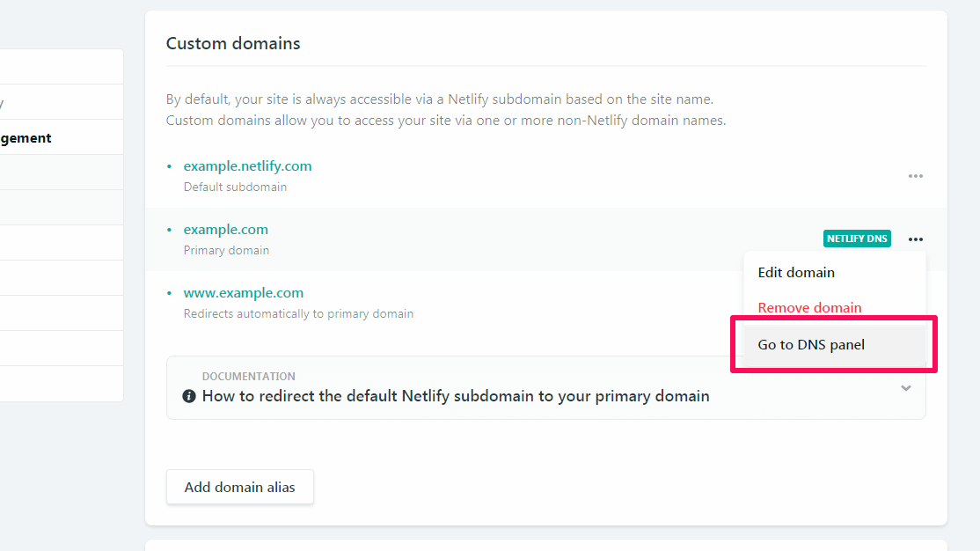
Task: Click the Primary domain label text
Action: (225, 250)
